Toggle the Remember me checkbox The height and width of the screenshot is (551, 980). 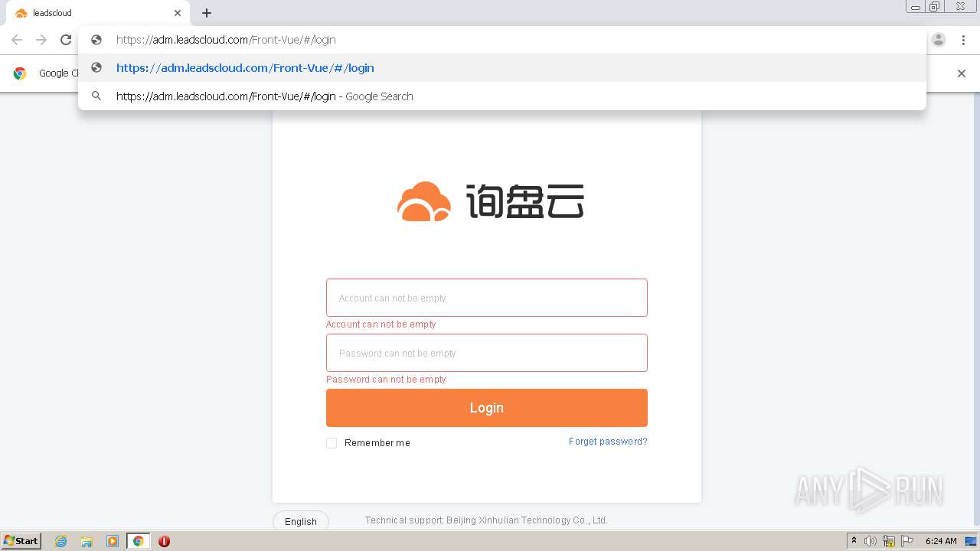[332, 443]
